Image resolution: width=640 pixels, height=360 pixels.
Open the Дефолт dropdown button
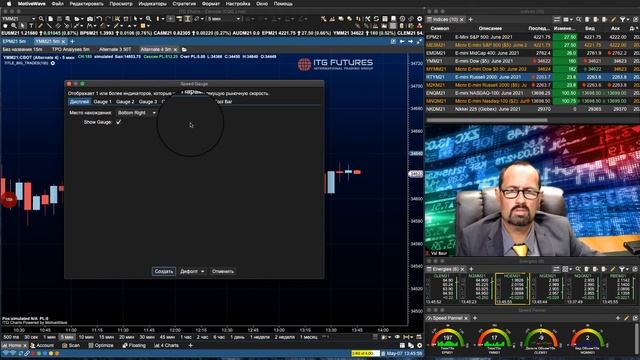click(192, 271)
